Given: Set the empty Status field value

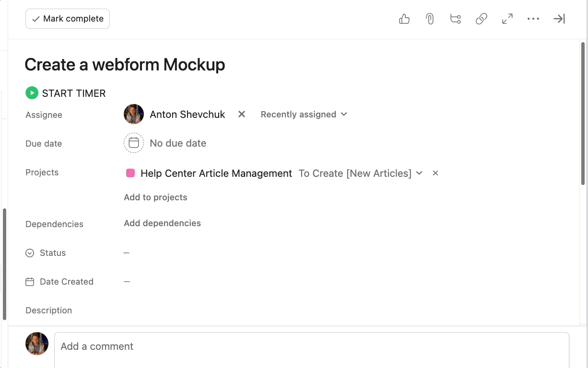Looking at the screenshot, I should point(127,253).
